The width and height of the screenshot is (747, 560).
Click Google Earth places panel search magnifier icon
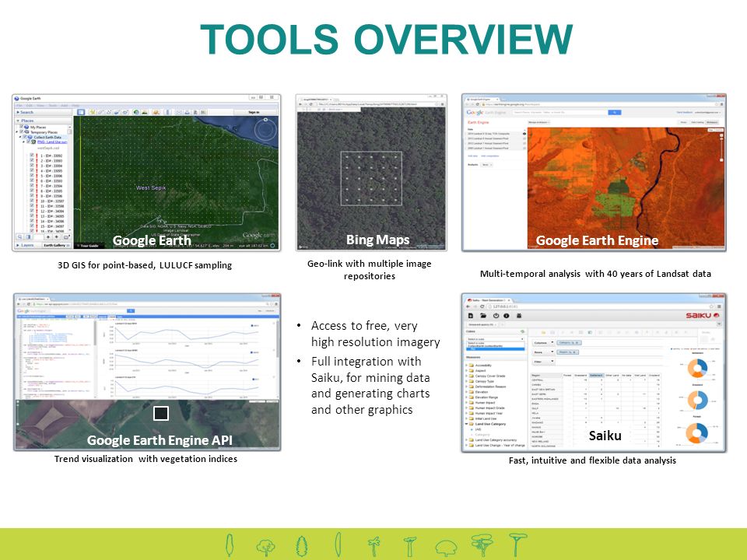pyautogui.click(x=20, y=236)
